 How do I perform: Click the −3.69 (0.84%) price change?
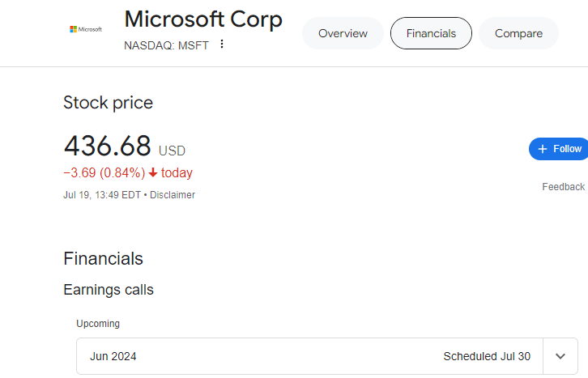point(104,172)
